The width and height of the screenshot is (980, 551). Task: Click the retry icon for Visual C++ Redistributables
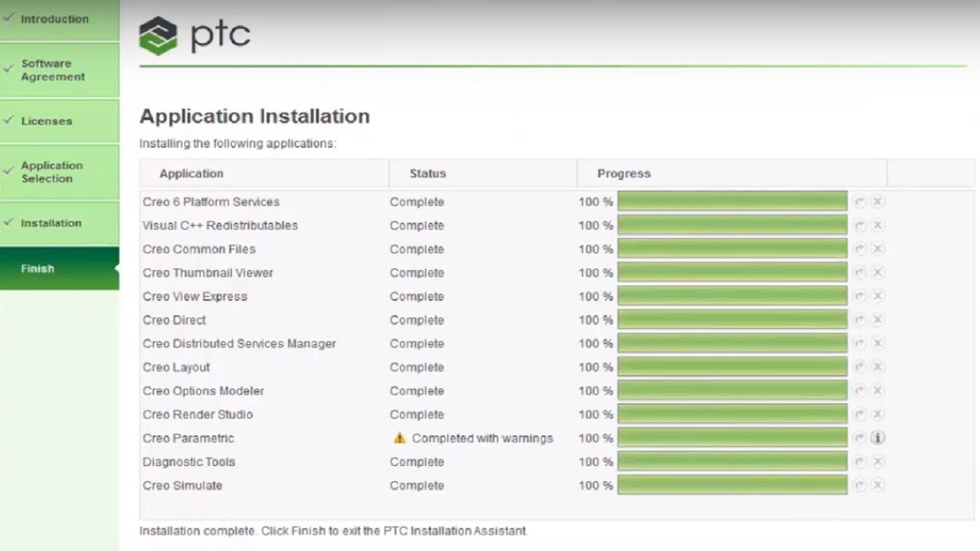click(860, 226)
